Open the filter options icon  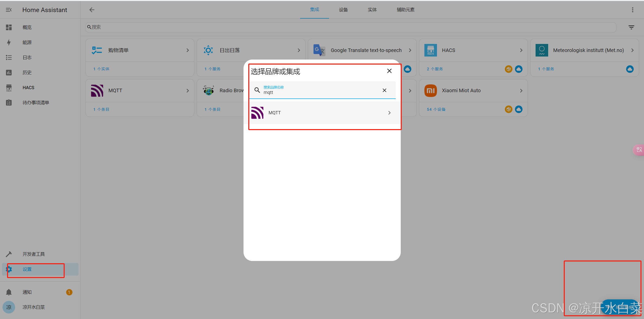click(631, 27)
